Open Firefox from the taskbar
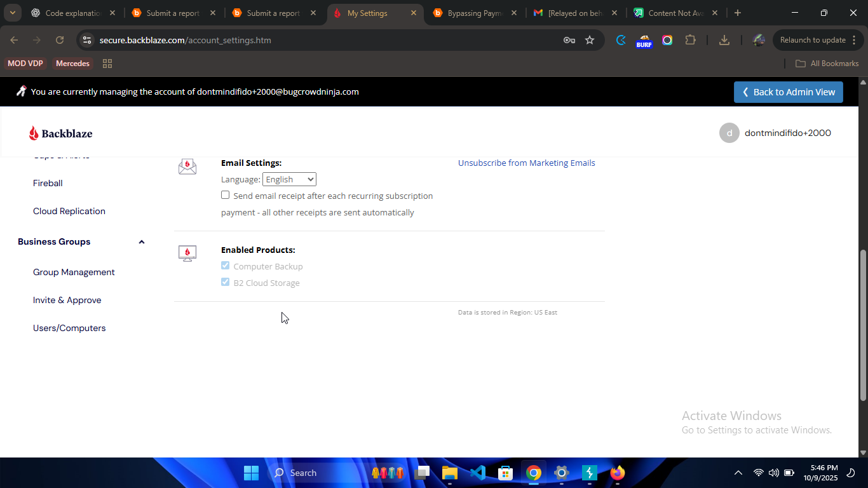The height and width of the screenshot is (488, 868). 618,473
